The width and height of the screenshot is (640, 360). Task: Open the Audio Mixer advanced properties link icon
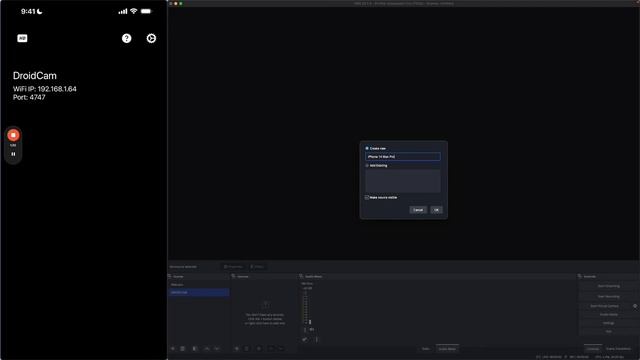click(x=305, y=339)
